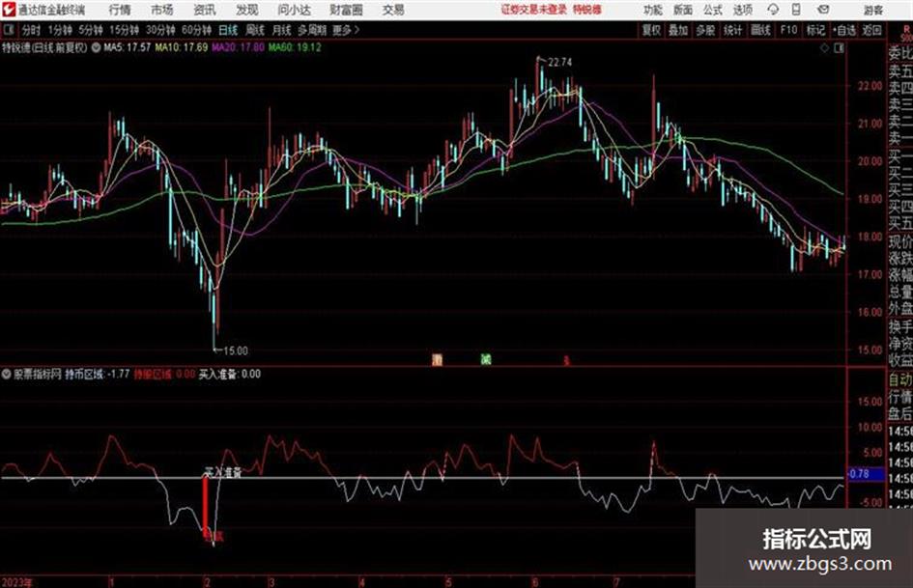The image size is (913, 588).
Task: Open main chart indicator circle menu by MA5
Action: [x=96, y=47]
